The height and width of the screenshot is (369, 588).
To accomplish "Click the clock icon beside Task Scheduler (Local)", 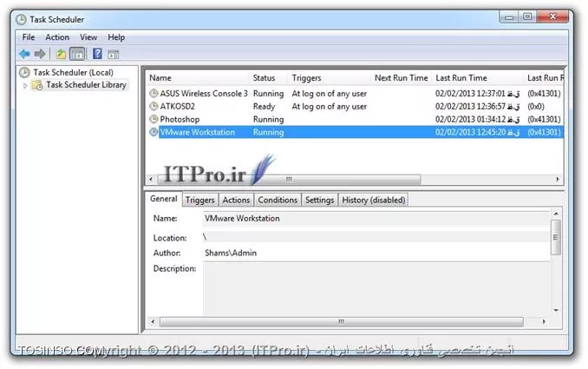I will click(24, 72).
